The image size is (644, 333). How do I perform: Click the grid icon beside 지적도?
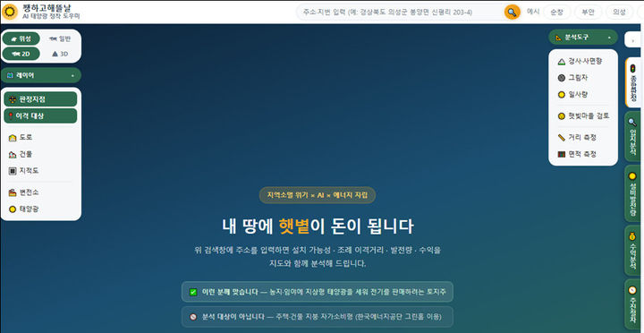13,171
